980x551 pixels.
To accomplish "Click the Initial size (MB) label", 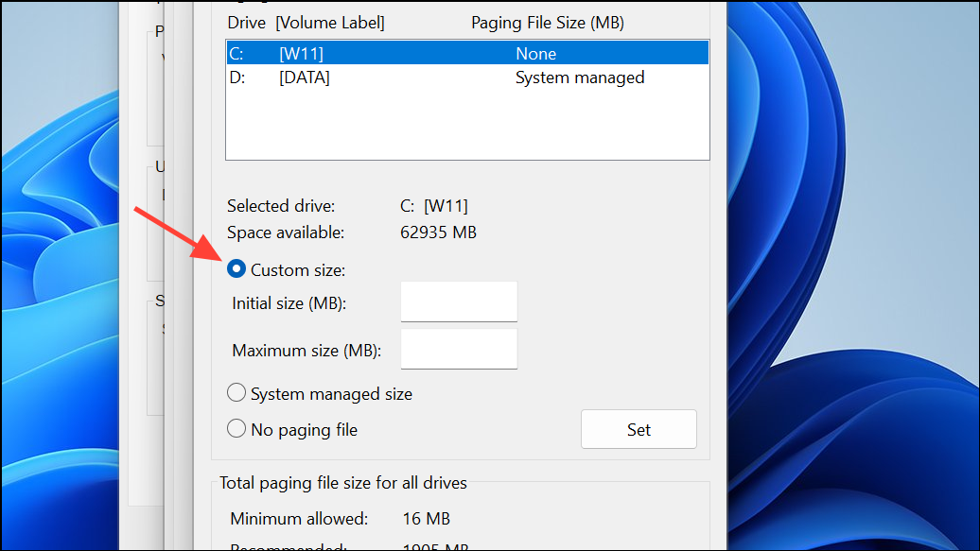I will point(289,303).
